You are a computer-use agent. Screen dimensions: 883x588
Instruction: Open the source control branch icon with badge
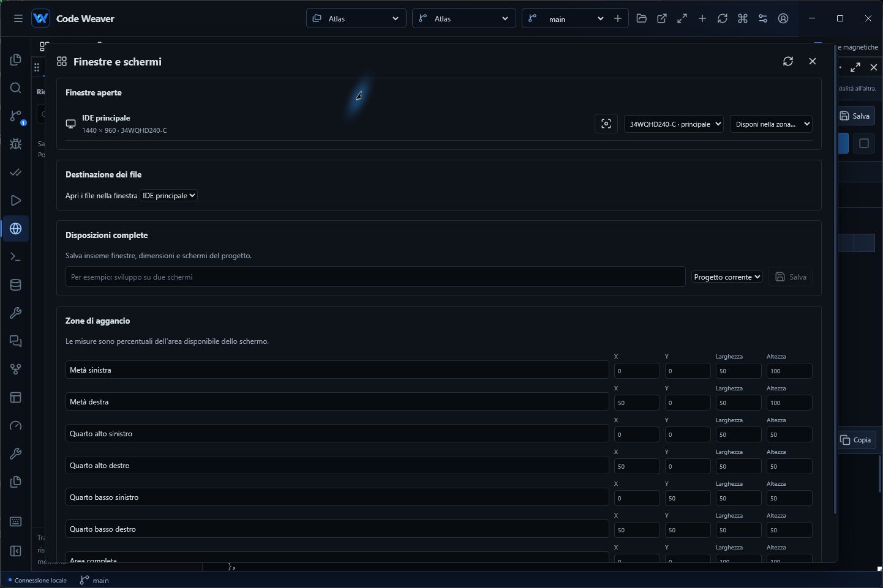click(x=16, y=116)
